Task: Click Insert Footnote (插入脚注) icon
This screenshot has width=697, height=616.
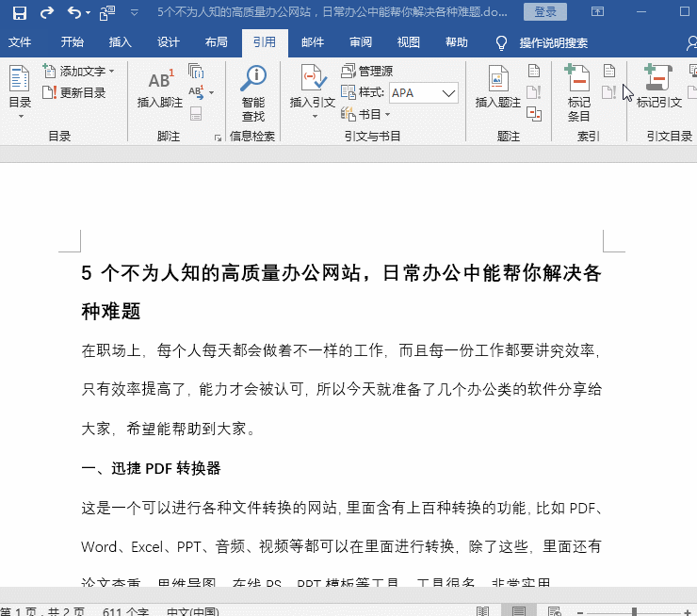Action: 160,89
